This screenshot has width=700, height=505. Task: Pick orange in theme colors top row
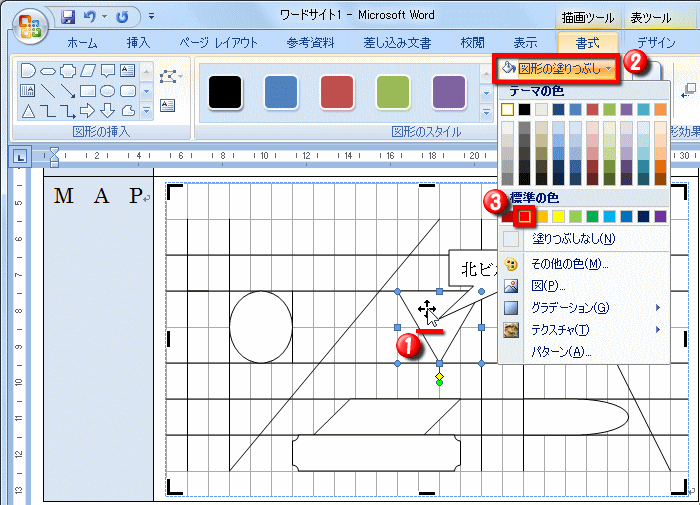[x=660, y=109]
